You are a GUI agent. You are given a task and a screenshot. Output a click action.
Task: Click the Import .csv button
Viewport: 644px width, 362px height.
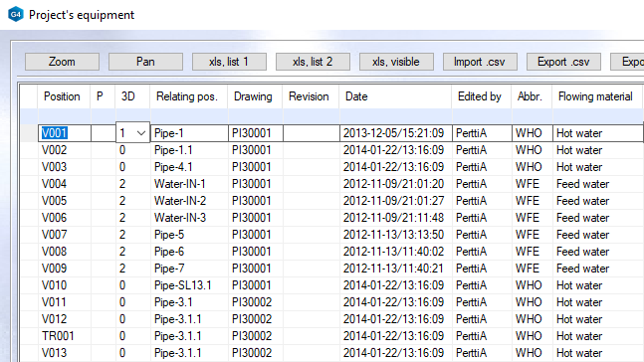point(480,62)
